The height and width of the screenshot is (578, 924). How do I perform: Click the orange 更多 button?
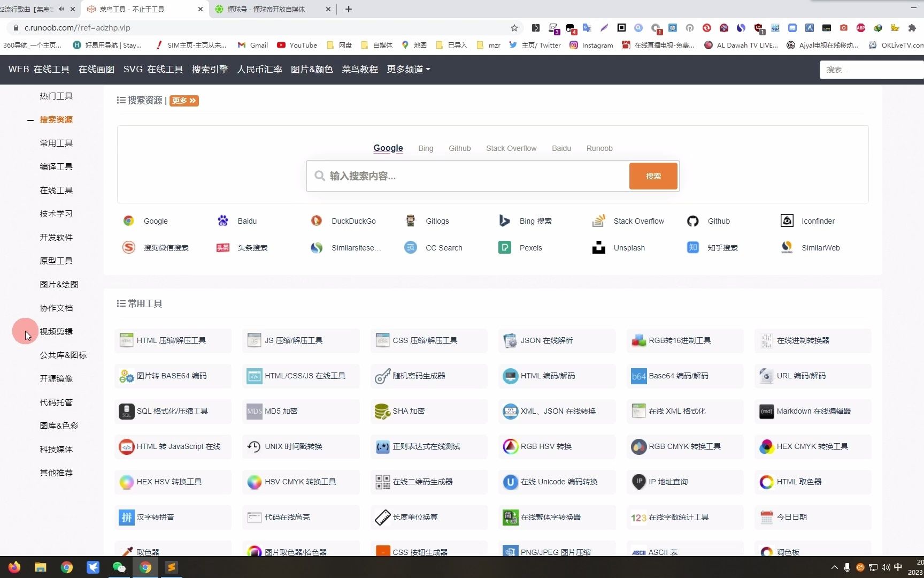click(184, 101)
